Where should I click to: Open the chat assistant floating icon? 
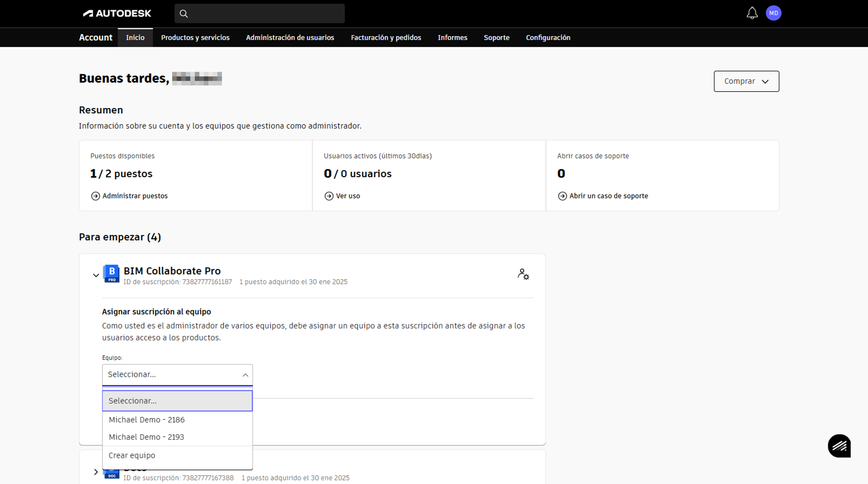point(839,446)
